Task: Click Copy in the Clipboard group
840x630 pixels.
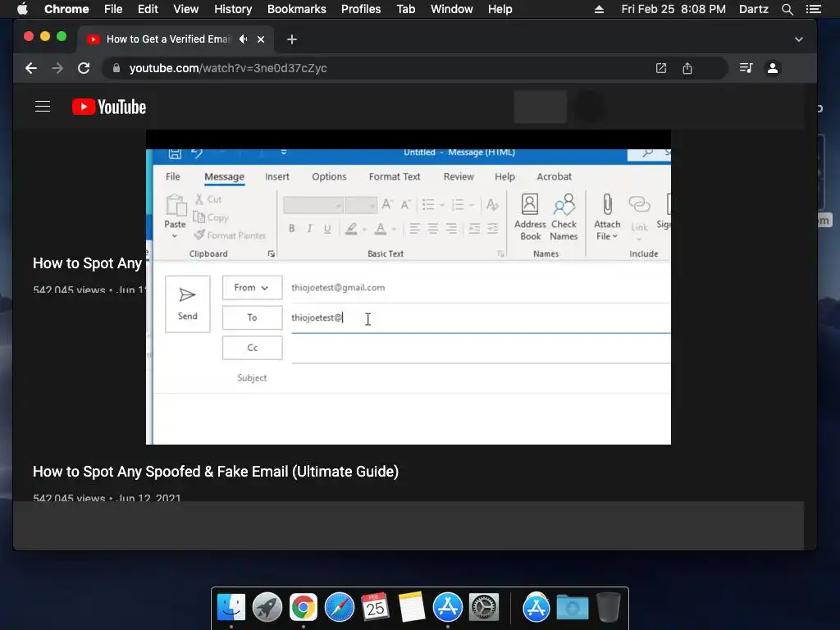Action: [211, 217]
